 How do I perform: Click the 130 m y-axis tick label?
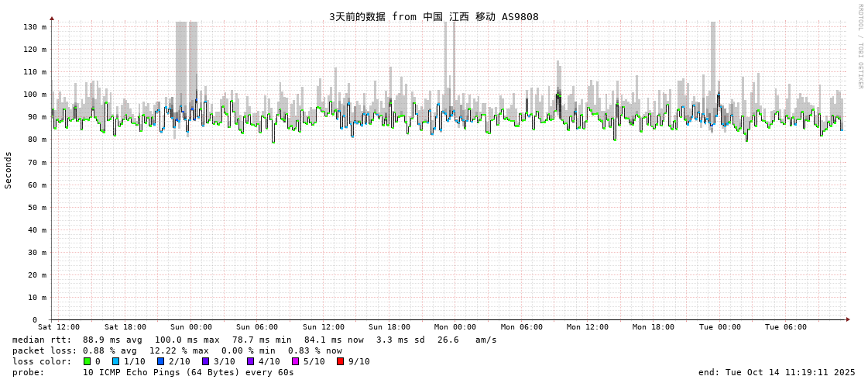(x=34, y=27)
